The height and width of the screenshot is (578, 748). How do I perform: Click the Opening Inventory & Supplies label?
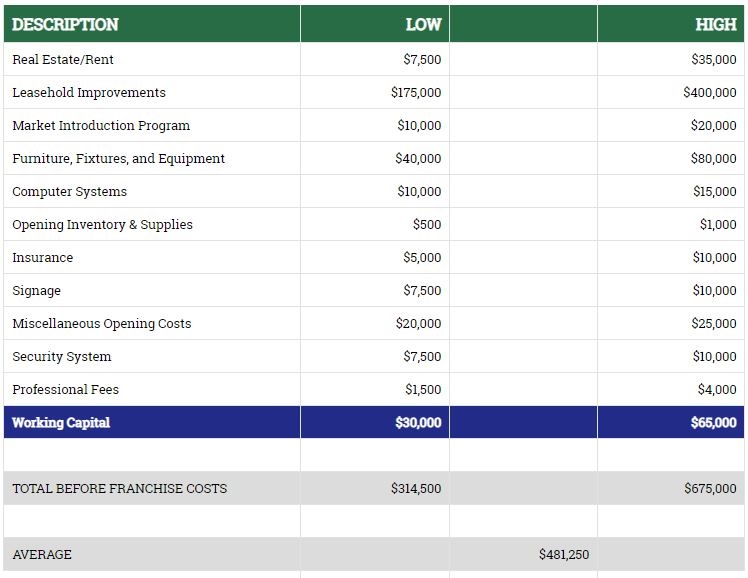click(x=102, y=225)
